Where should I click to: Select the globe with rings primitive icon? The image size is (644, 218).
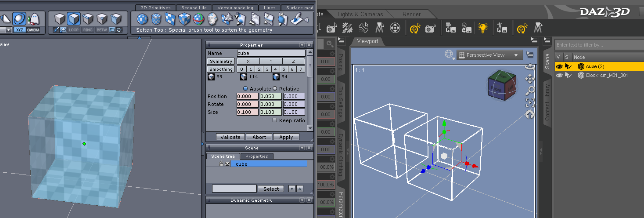(x=198, y=18)
